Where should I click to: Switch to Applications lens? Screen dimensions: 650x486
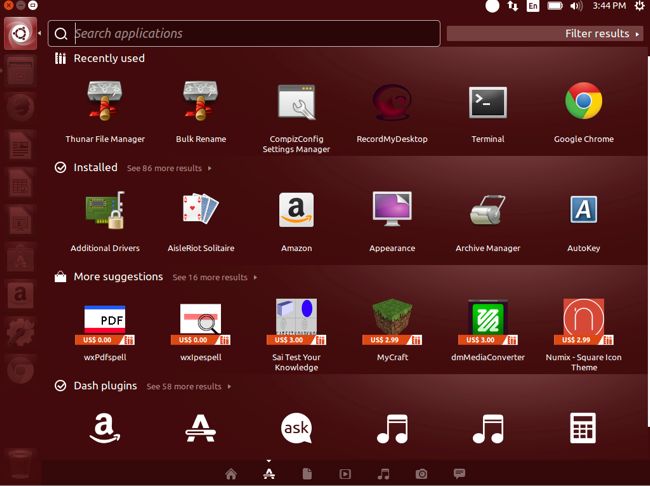click(269, 474)
